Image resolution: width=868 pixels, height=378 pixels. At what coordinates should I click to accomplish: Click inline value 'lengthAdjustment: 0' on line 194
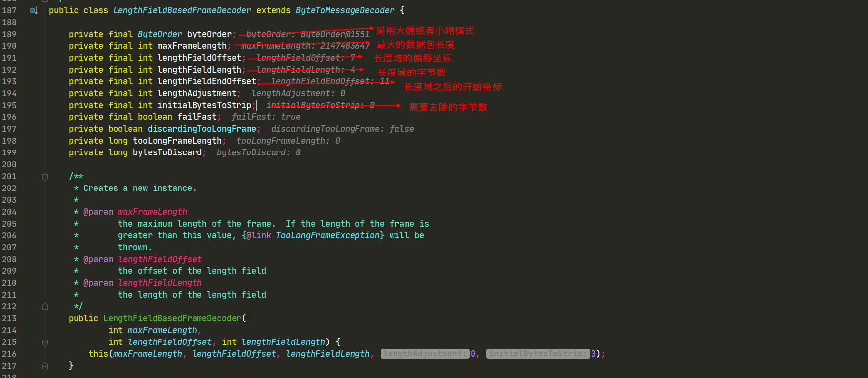298,93
